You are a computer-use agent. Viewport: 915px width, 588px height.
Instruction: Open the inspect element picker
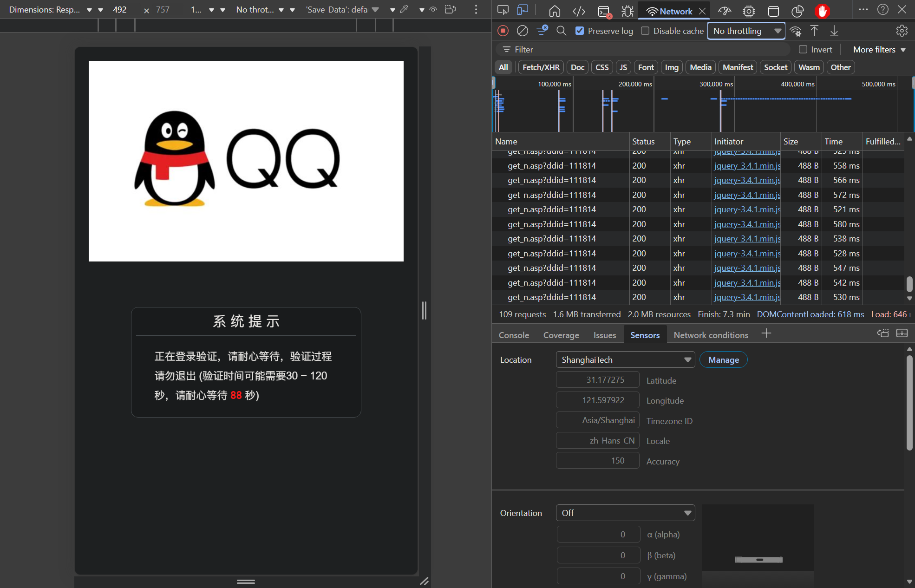(503, 10)
